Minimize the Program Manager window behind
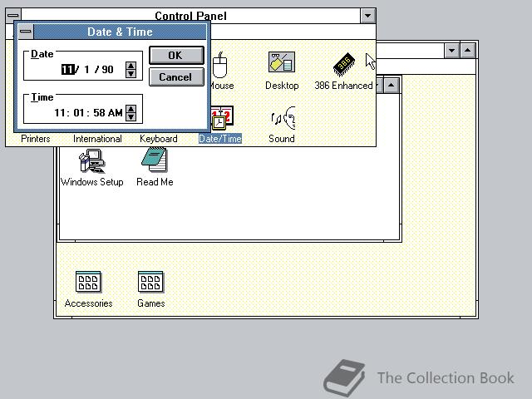 pyautogui.click(x=451, y=51)
